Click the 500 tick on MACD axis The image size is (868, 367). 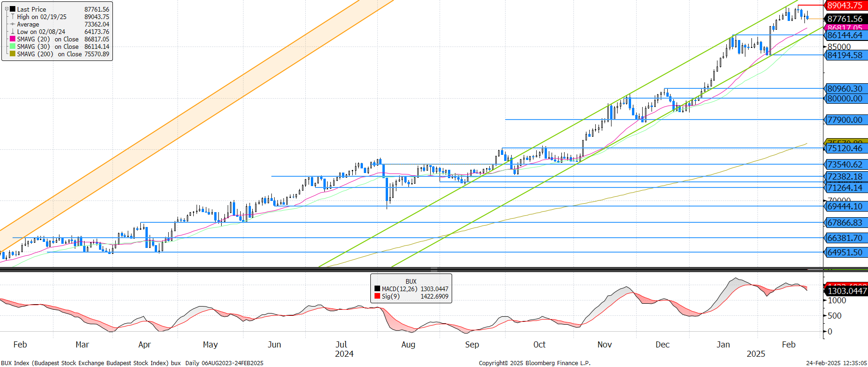(835, 316)
